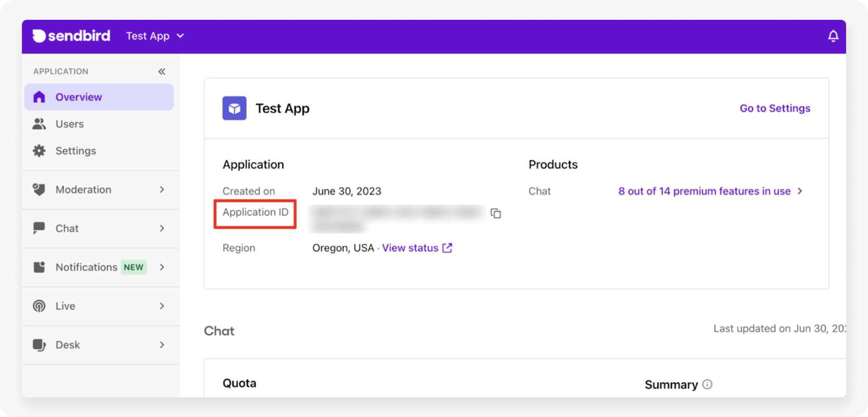Expand the Notifications section chevron

[x=162, y=267]
